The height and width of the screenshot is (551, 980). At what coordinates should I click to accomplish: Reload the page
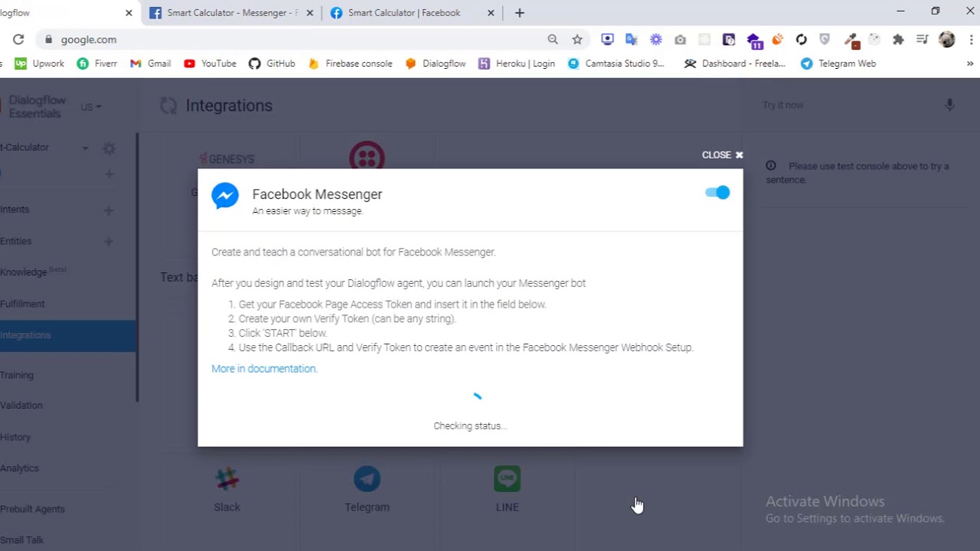tap(18, 40)
